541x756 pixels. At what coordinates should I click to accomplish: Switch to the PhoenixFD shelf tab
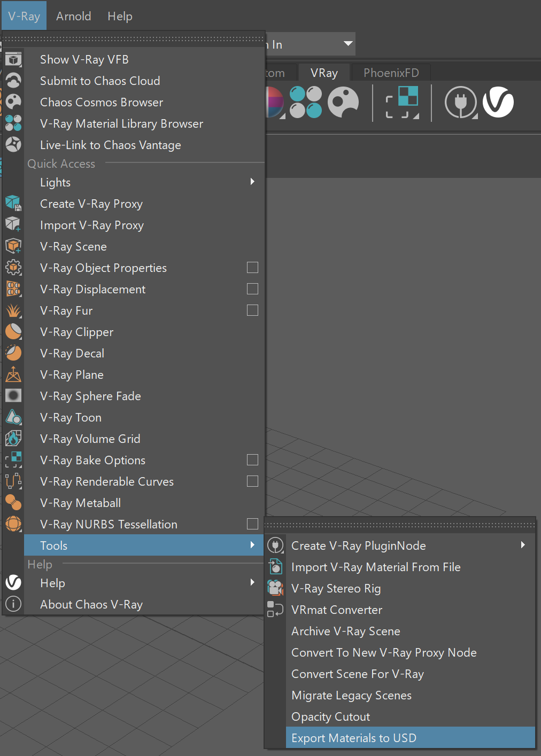(x=391, y=73)
